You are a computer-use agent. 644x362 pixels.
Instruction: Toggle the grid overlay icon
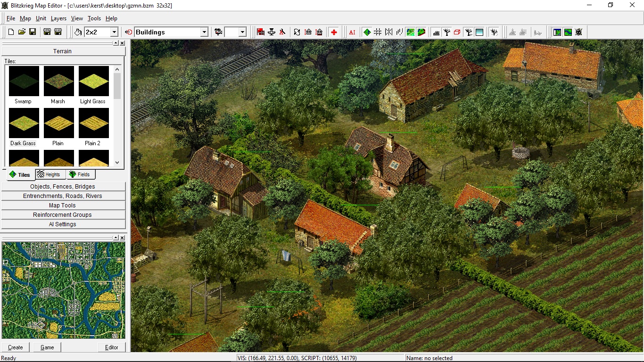pyautogui.click(x=378, y=32)
